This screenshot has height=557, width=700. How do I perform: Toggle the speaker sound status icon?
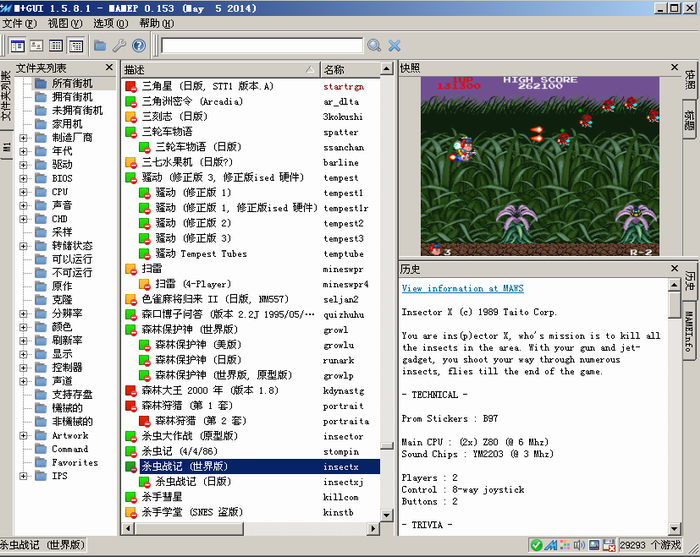coord(579,545)
